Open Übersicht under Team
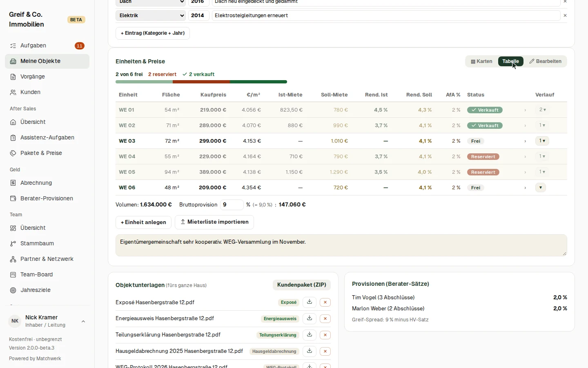 tap(47, 228)
